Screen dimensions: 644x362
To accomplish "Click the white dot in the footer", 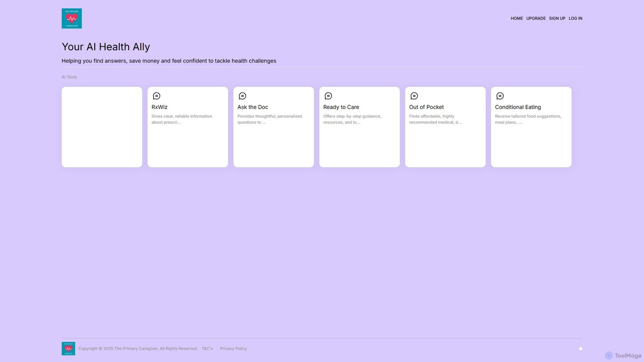I will tap(581, 348).
